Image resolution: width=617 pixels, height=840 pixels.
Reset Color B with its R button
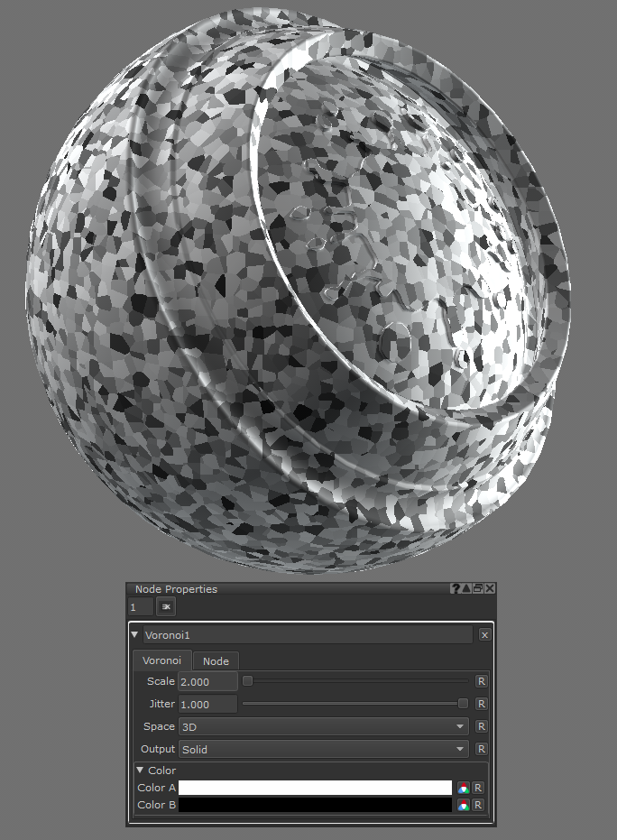pyautogui.click(x=479, y=805)
